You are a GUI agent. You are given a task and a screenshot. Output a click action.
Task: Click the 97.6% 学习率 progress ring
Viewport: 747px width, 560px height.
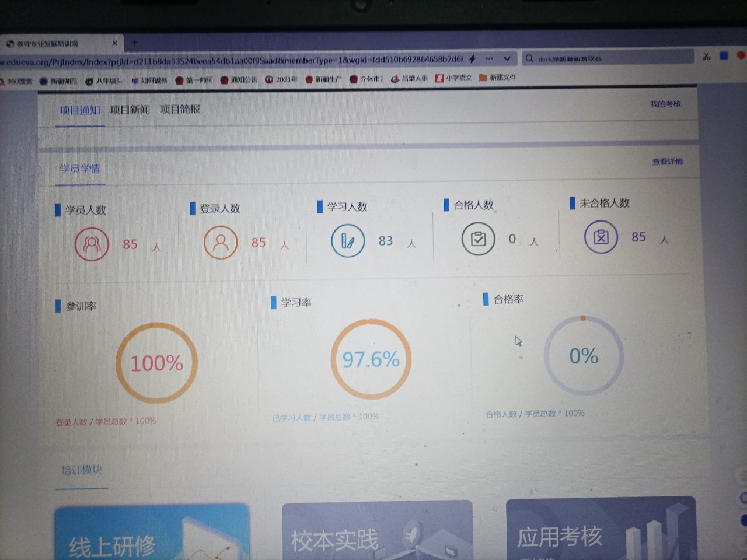click(x=371, y=359)
